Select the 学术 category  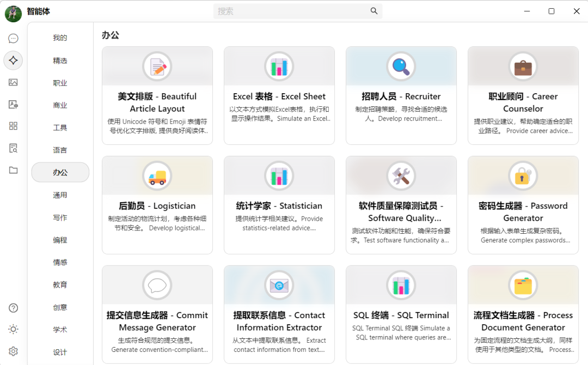click(60, 330)
